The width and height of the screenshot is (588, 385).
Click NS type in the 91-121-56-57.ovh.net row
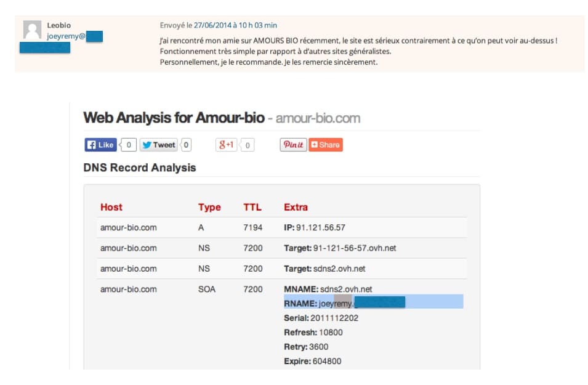(204, 248)
